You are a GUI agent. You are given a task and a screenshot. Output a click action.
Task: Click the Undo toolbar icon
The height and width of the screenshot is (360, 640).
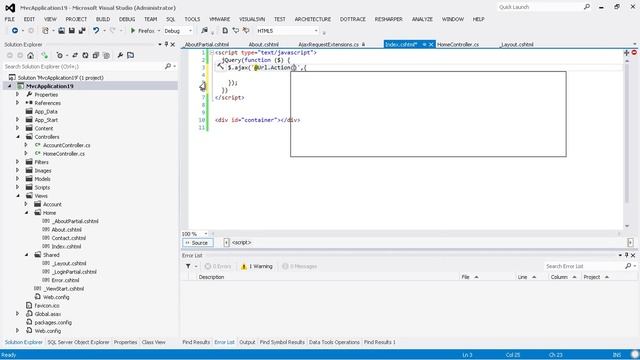96,31
